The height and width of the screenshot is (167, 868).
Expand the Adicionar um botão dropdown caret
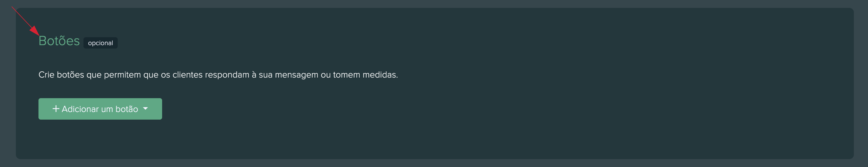click(x=146, y=109)
